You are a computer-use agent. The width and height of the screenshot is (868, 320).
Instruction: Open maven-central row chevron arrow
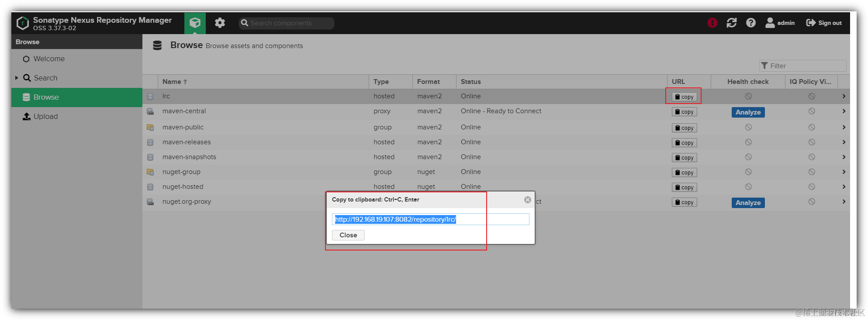pyautogui.click(x=844, y=111)
